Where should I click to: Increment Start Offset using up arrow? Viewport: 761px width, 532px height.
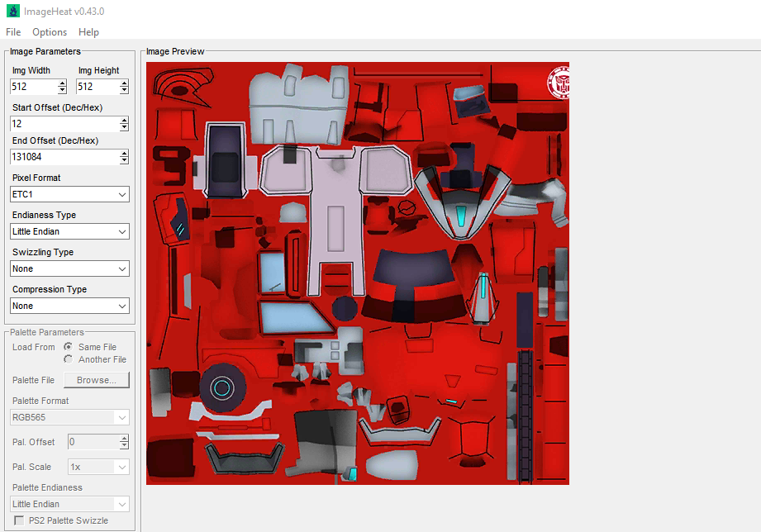(x=124, y=121)
